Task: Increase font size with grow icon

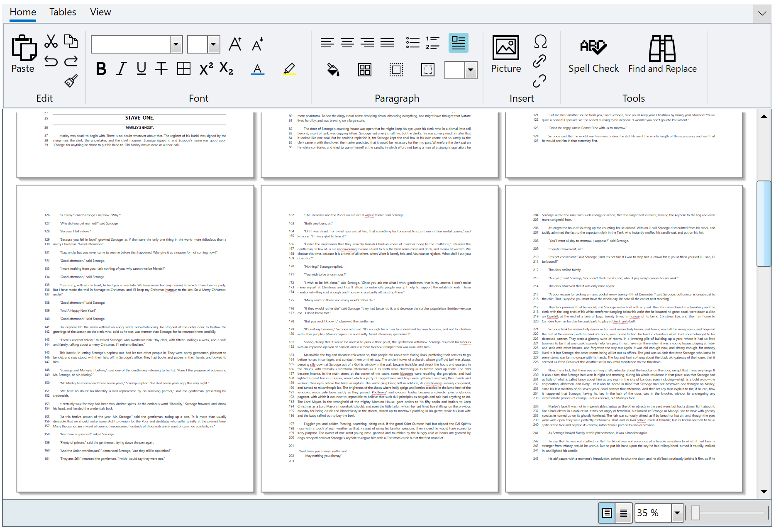Action: pos(235,44)
